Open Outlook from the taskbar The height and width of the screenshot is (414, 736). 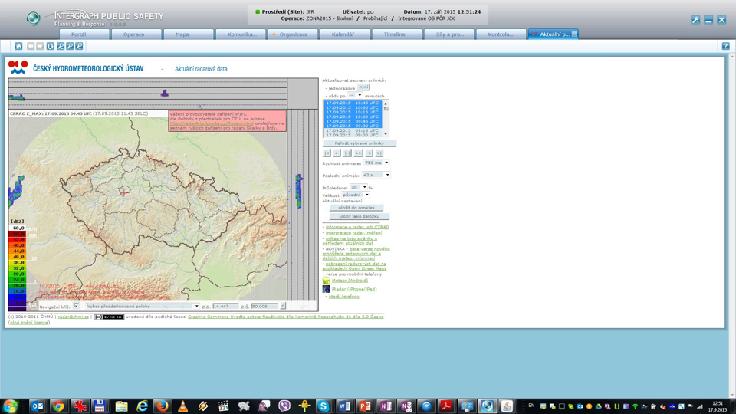click(37, 406)
